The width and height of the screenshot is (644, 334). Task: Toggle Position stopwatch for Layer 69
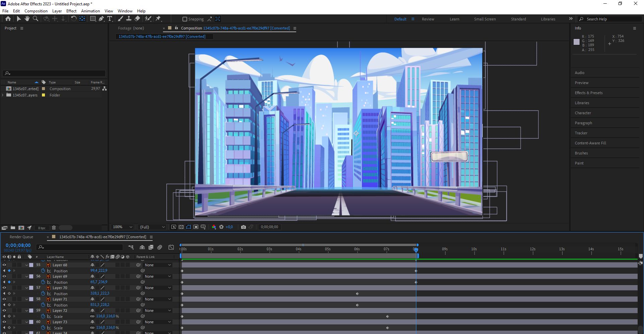pyautogui.click(x=43, y=282)
